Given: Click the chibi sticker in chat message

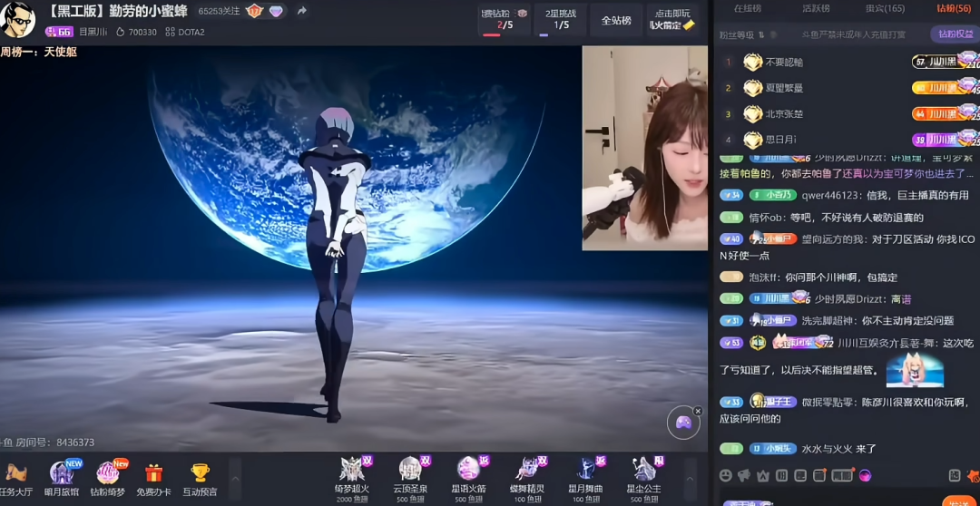Looking at the screenshot, I should (915, 369).
